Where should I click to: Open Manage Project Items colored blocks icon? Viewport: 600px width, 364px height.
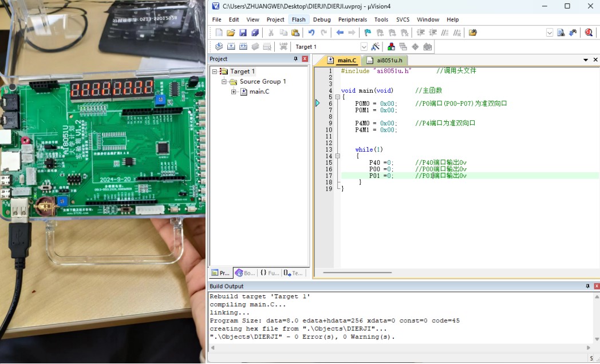pyautogui.click(x=391, y=47)
